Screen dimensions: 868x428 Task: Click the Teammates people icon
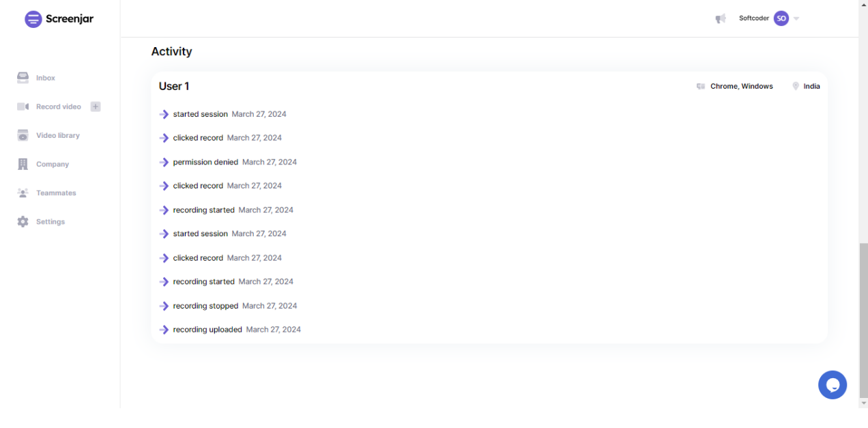(x=23, y=193)
